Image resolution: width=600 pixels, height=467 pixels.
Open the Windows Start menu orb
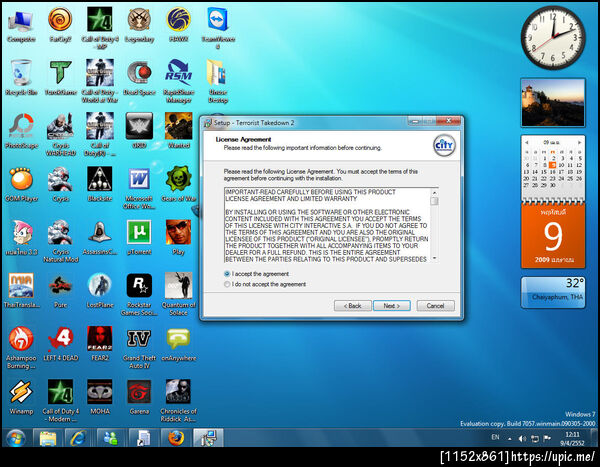point(16,438)
